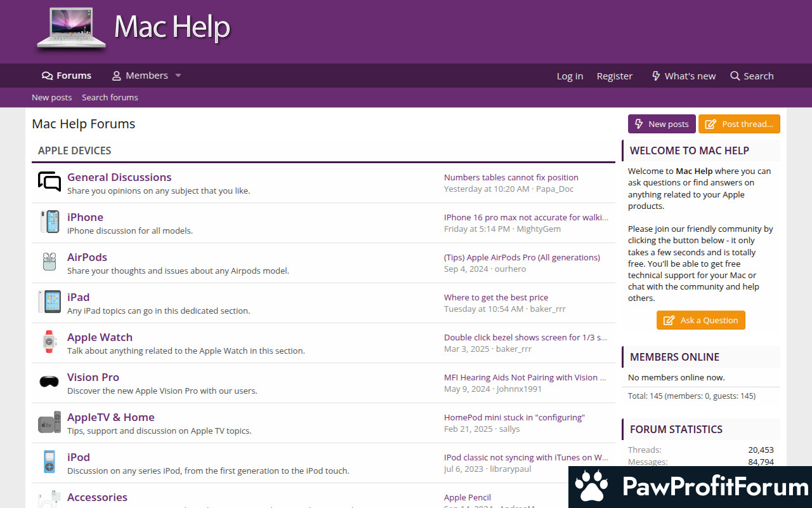Click username baker_rrr in iPad row
812x508 pixels.
(548, 309)
